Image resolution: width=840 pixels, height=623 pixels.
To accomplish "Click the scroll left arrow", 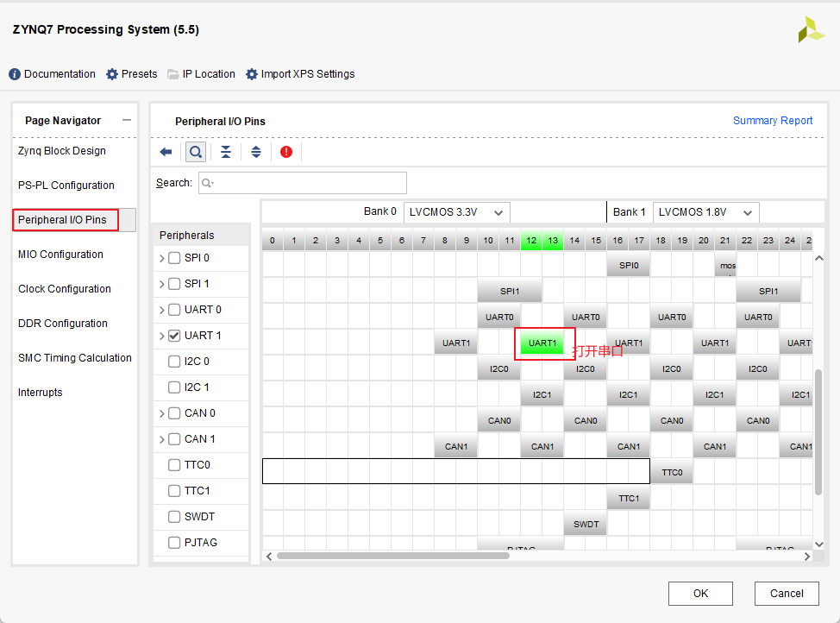I will [x=269, y=557].
